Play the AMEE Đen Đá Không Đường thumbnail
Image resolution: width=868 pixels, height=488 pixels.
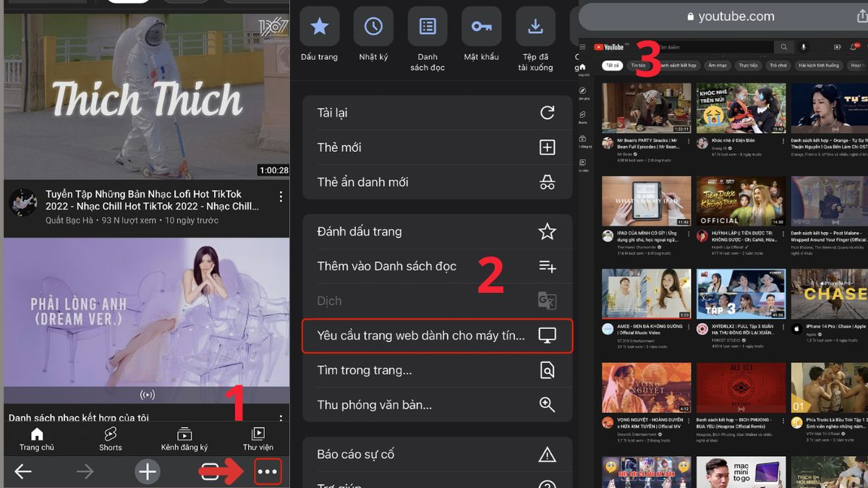tap(647, 294)
